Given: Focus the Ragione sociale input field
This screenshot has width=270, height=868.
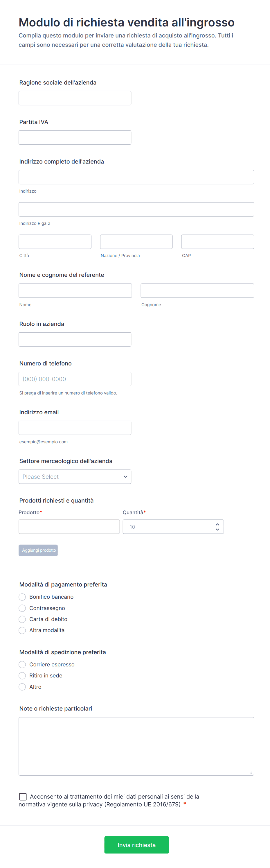Looking at the screenshot, I should click(x=75, y=98).
